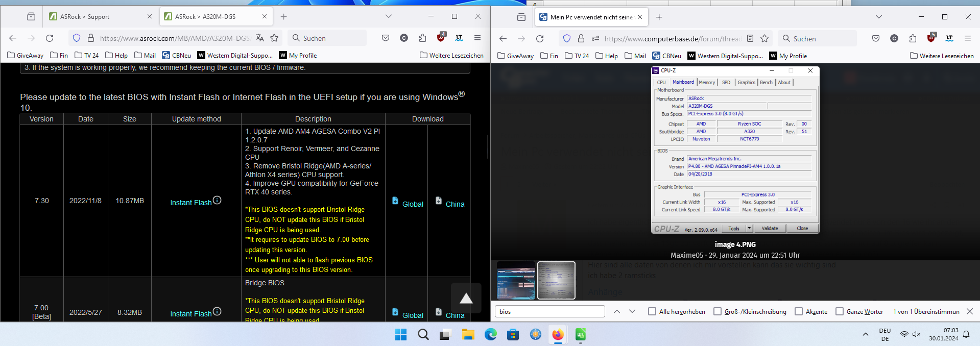Jump to previous find match arrow
The image size is (980, 346).
point(617,311)
